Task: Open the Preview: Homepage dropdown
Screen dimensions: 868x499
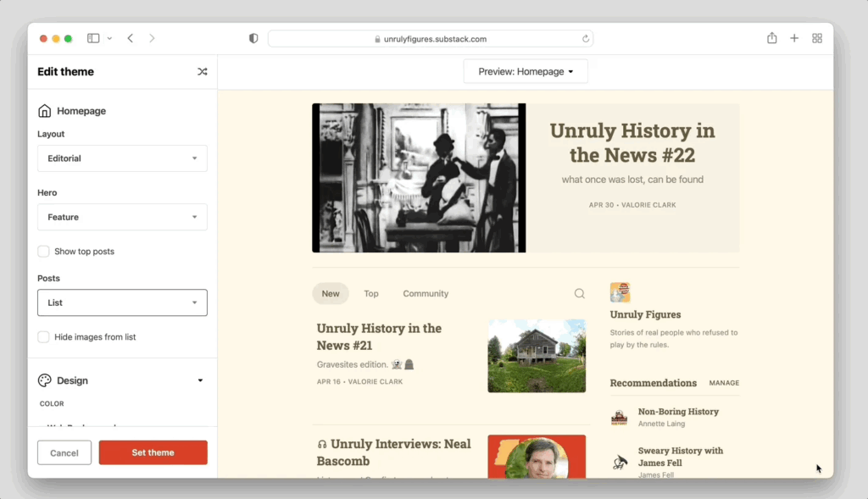Action: tap(526, 72)
